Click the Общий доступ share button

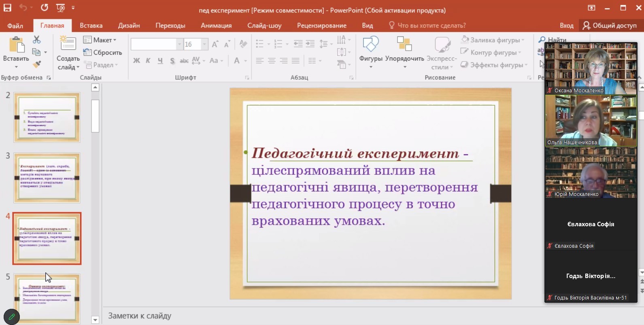610,25
